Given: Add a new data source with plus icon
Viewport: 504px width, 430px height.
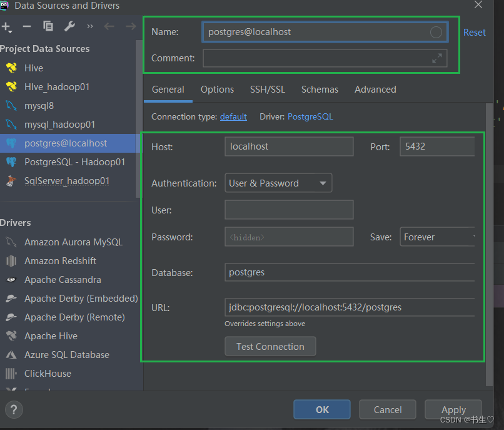Looking at the screenshot, I should pos(6,27).
